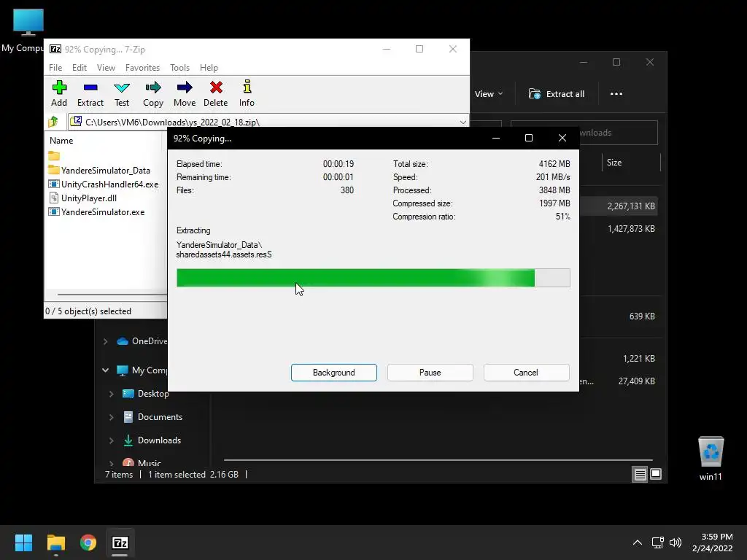Open the win11 Recycle Bin desktop icon

coord(711,459)
